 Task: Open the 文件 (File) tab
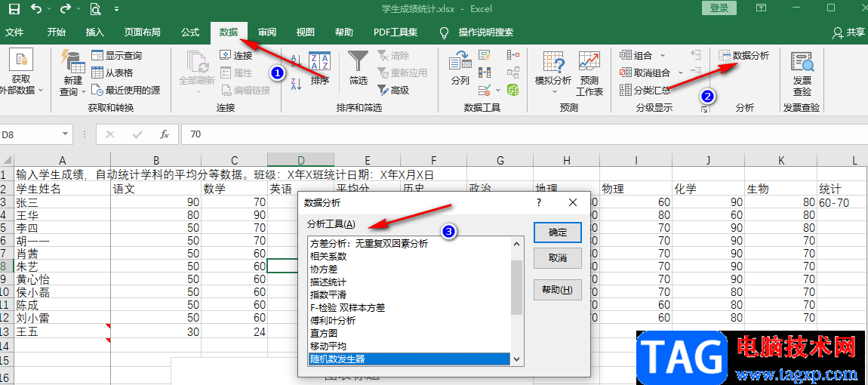click(x=14, y=32)
